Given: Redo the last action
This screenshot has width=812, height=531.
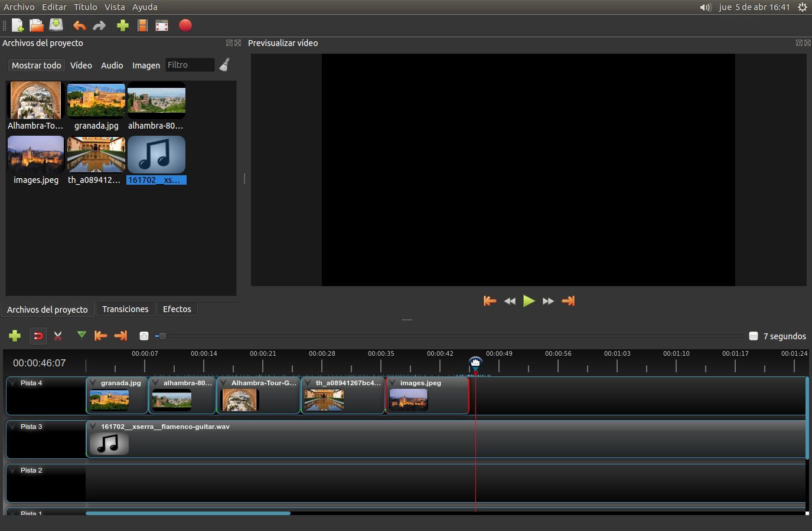Looking at the screenshot, I should 99,25.
